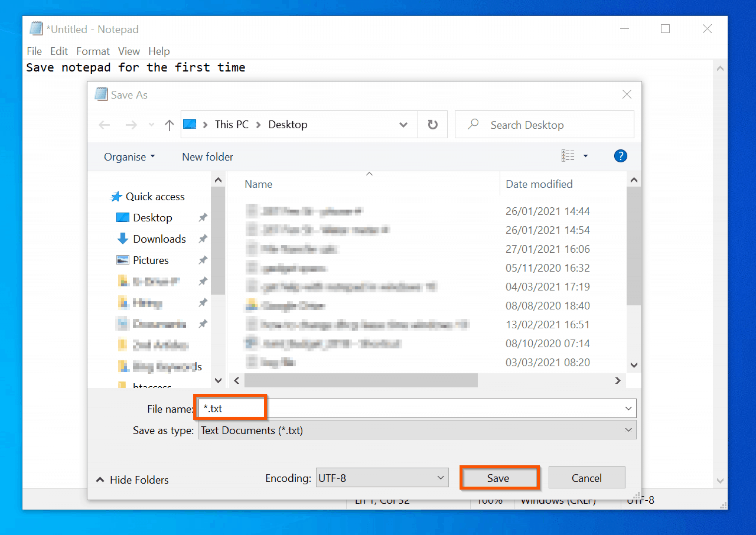756x535 pixels.
Task: Open Notepad File menu
Action: coord(34,51)
